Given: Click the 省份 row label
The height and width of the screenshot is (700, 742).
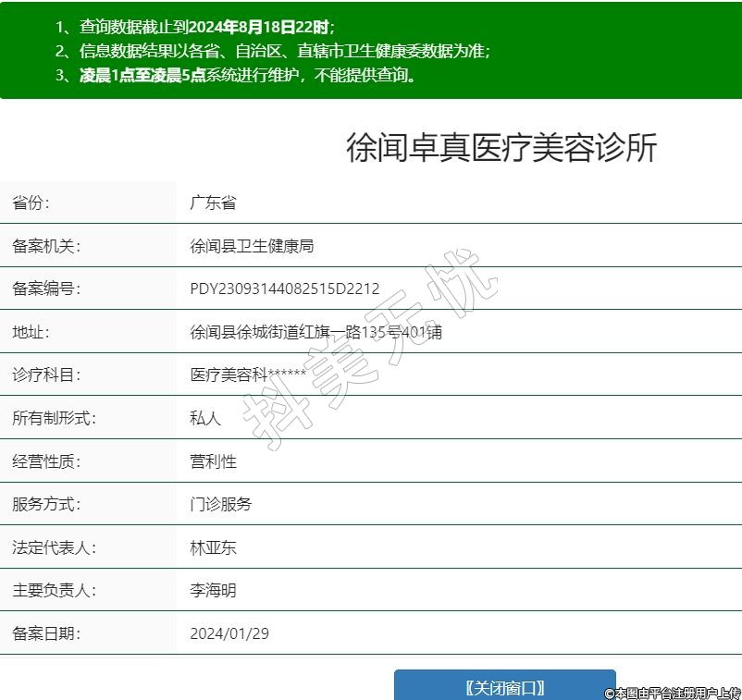Looking at the screenshot, I should coord(31,203).
